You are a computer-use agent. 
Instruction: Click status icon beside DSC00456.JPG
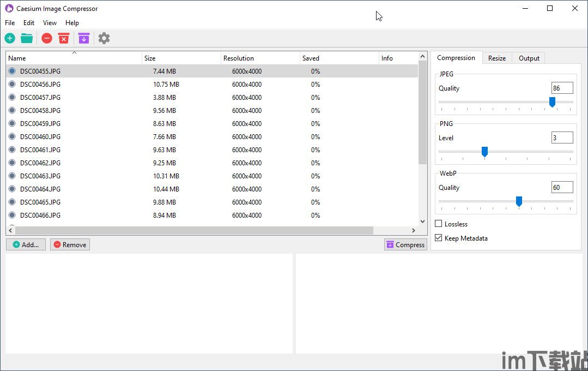pos(12,84)
